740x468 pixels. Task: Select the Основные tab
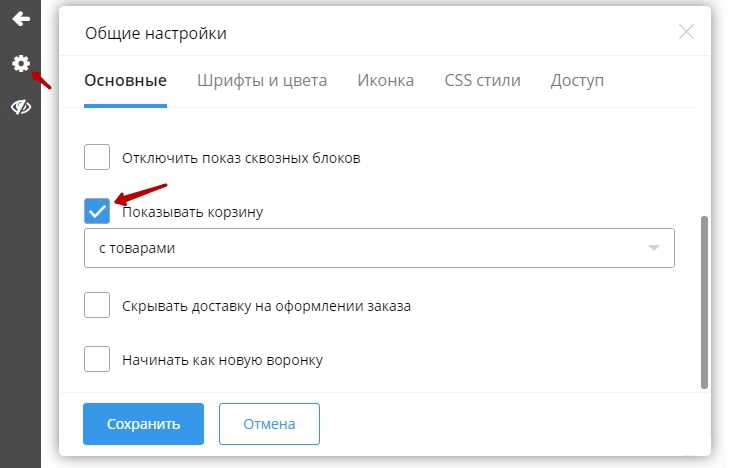pos(125,81)
